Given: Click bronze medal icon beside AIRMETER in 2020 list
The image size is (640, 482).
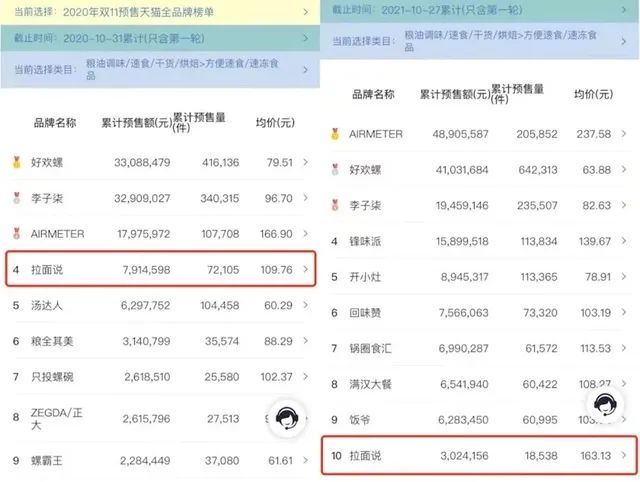Looking at the screenshot, I should [x=16, y=234].
